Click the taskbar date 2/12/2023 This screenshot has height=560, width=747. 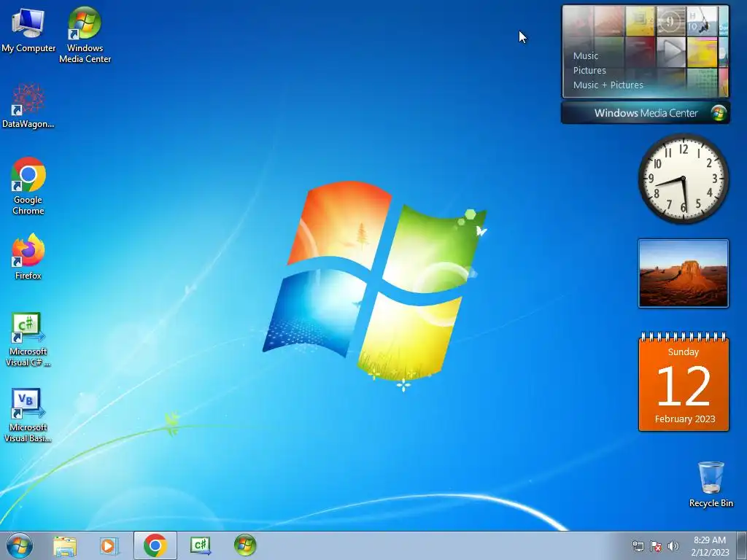point(710,553)
